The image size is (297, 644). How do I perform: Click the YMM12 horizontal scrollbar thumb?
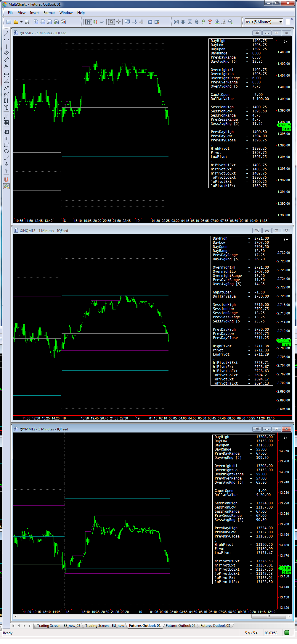(269, 616)
